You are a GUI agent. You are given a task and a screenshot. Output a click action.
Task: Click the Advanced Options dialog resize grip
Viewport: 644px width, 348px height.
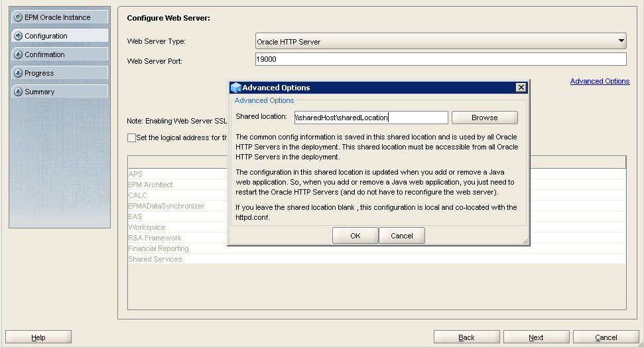(525, 241)
